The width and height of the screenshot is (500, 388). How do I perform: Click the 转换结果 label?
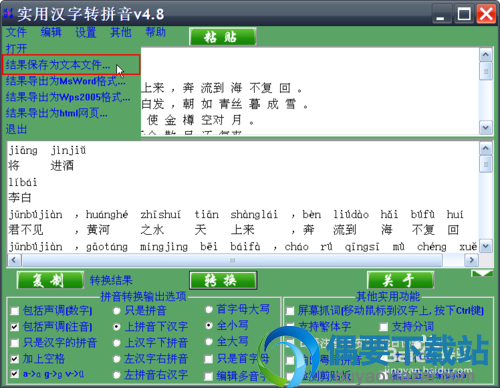(111, 280)
